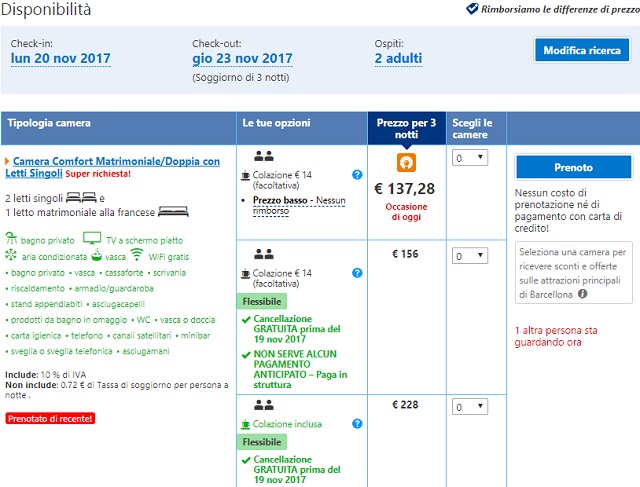Click the price € 137,28

(405, 189)
